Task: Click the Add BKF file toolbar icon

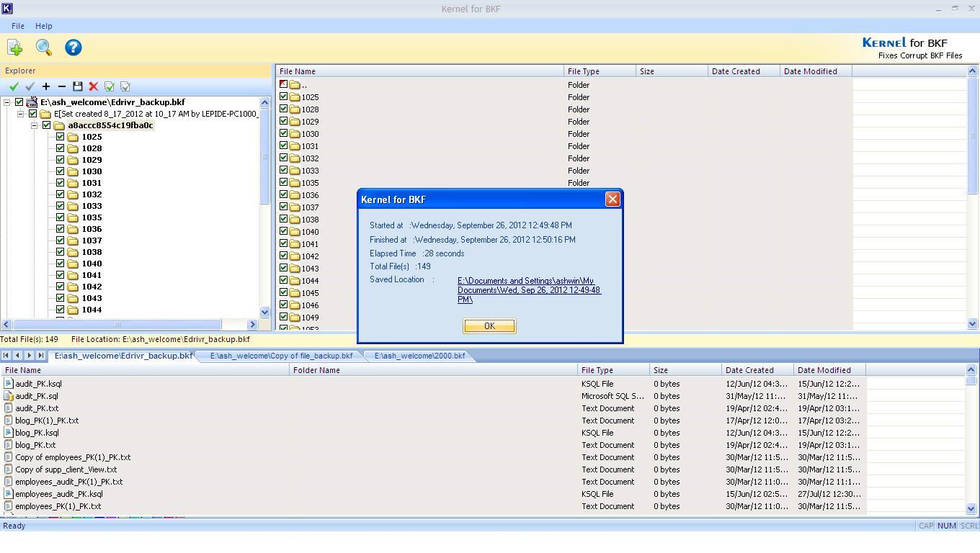Action: coord(14,48)
